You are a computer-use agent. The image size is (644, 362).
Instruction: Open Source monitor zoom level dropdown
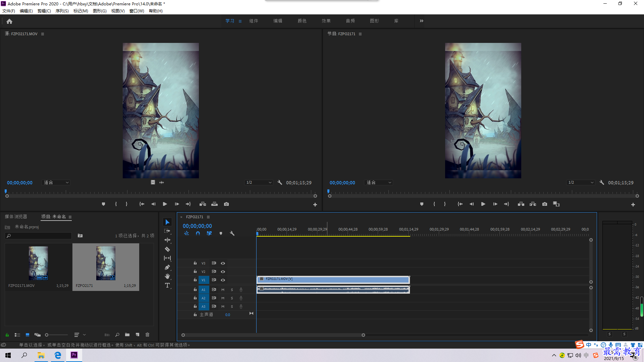pyautogui.click(x=56, y=183)
